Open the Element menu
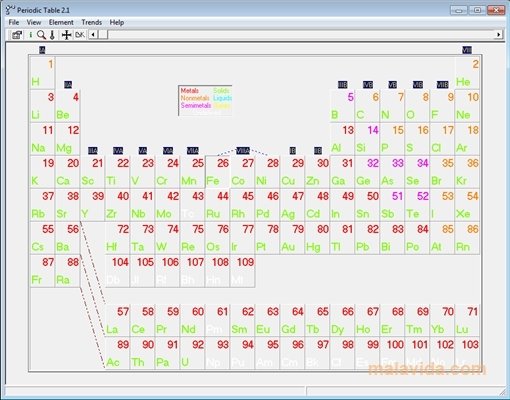The image size is (510, 400). point(61,22)
